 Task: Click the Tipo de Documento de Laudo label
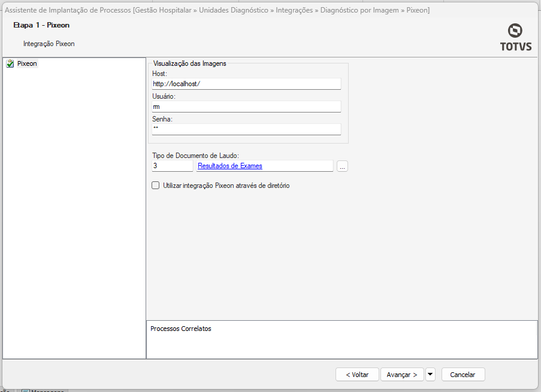[195, 156]
